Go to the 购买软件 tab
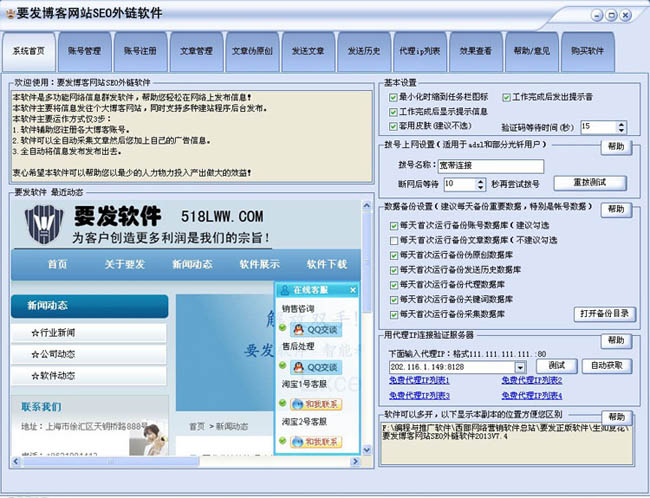 [587, 51]
